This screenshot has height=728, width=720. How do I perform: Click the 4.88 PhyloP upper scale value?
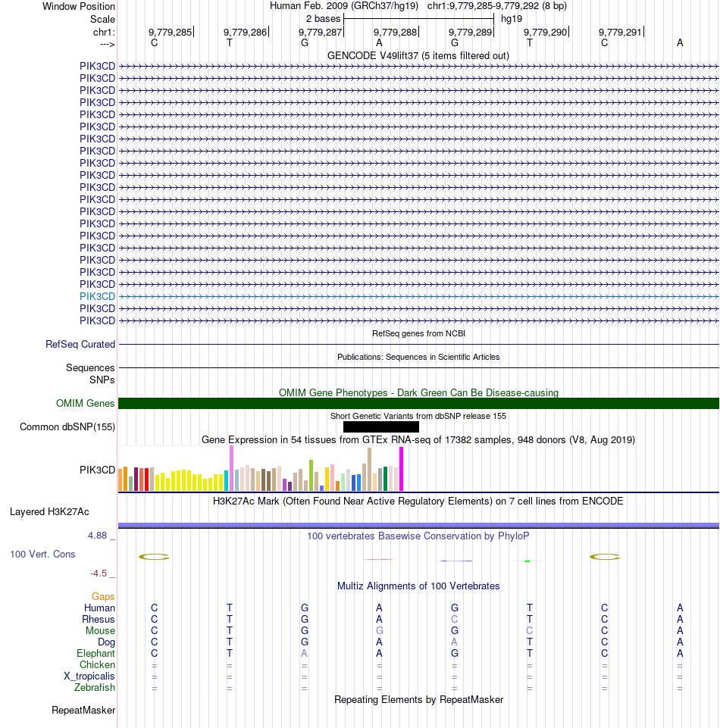coord(97,536)
